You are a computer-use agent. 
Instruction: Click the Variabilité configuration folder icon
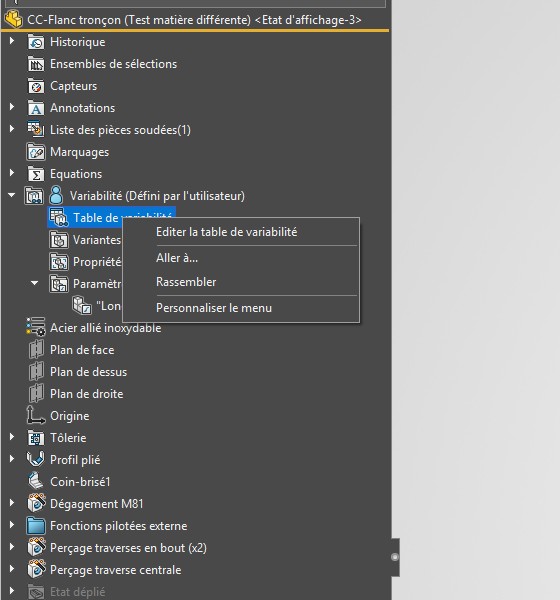pos(34,196)
